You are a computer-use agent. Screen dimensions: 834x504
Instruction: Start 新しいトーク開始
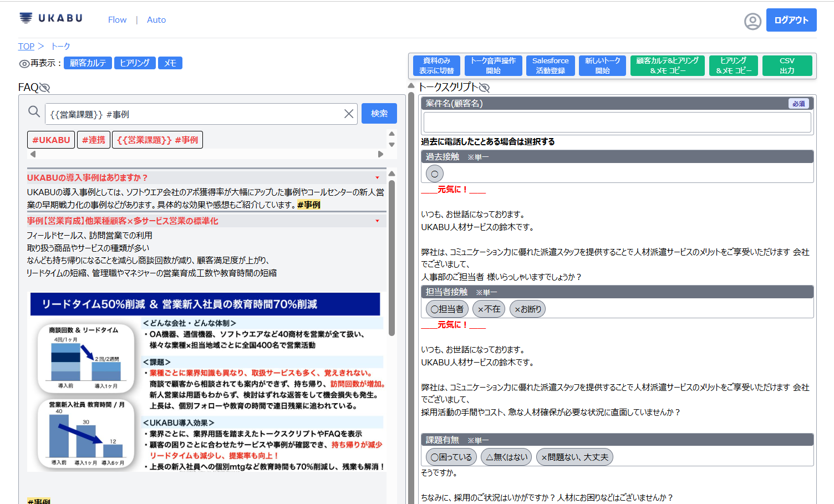click(602, 65)
